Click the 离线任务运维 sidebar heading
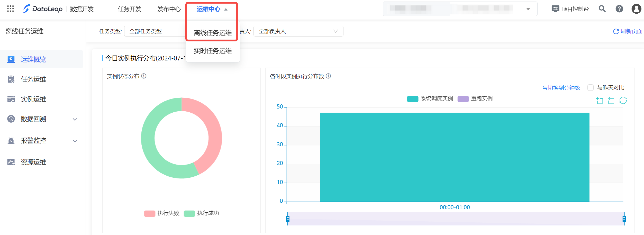644x235 pixels. point(24,31)
